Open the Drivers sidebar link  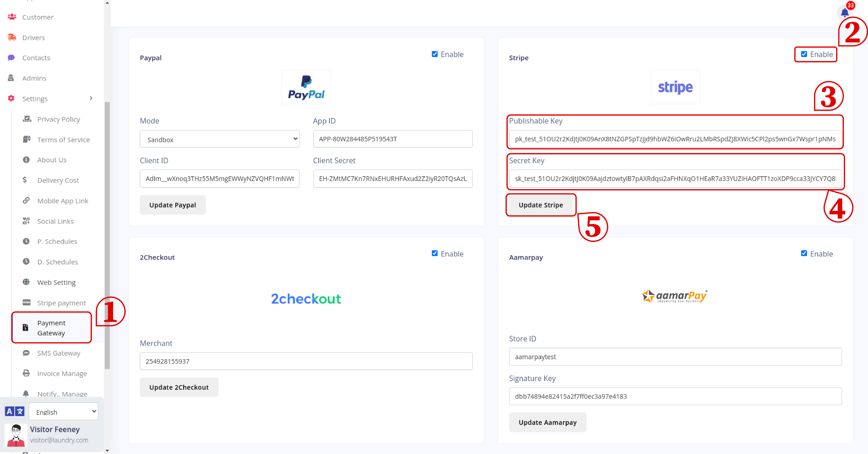pyautogui.click(x=33, y=38)
